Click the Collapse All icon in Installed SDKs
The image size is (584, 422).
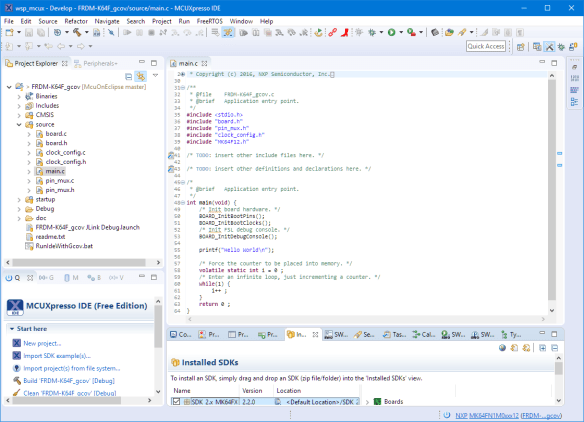point(555,348)
